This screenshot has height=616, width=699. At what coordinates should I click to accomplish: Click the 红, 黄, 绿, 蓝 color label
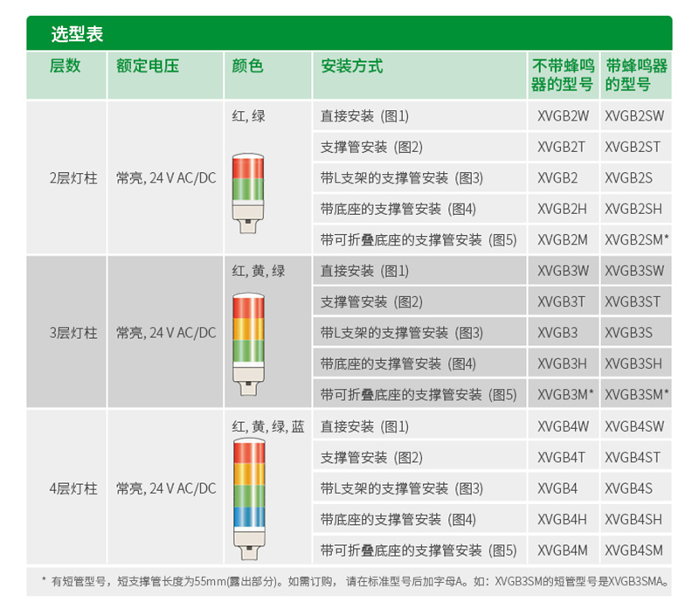click(x=268, y=427)
